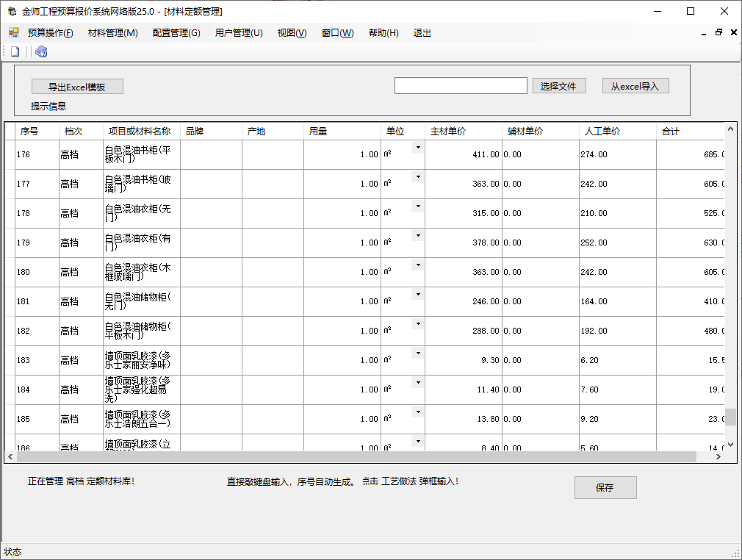
Task: Restore the inner 材料定额管理 child window
Action: coord(718,32)
